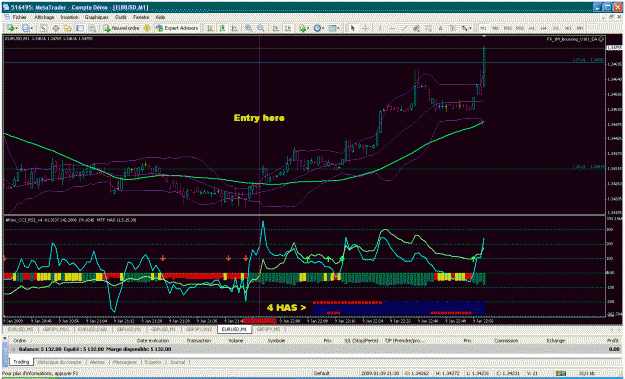Select the Text (A) drawing tool
This screenshot has height=379, width=625.
click(440, 28)
